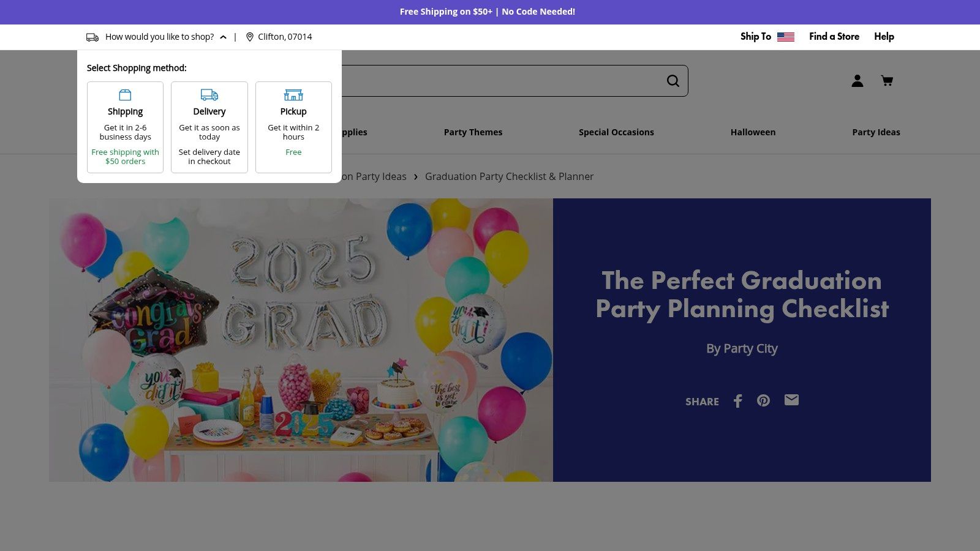The image size is (980, 551).
Task: Click the US flag icon
Action: click(x=785, y=37)
